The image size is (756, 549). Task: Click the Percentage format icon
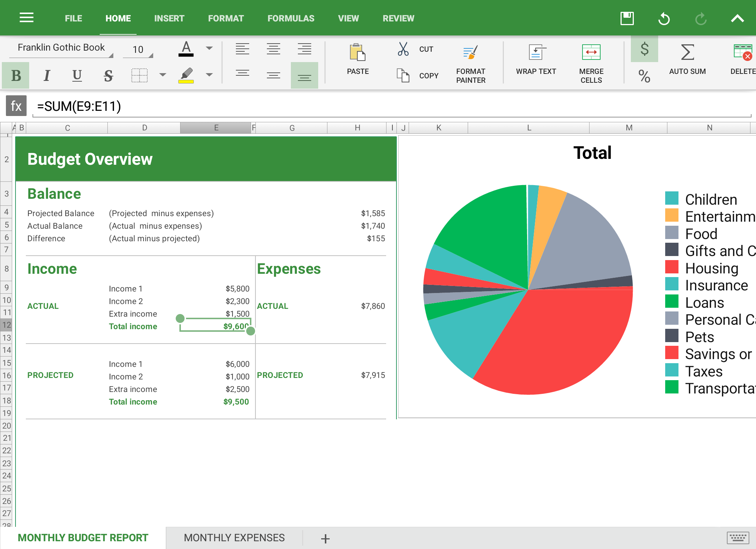click(x=644, y=75)
